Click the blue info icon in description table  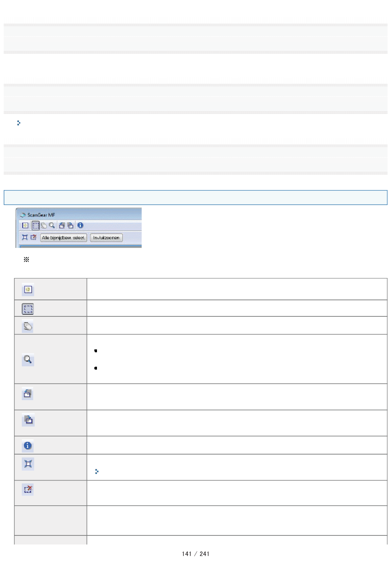coord(28,445)
